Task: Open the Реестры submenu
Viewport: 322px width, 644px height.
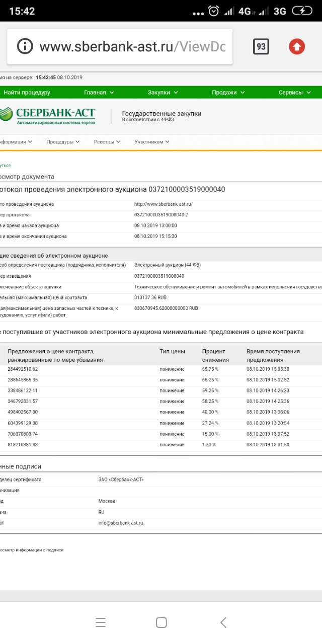Action: [107, 142]
